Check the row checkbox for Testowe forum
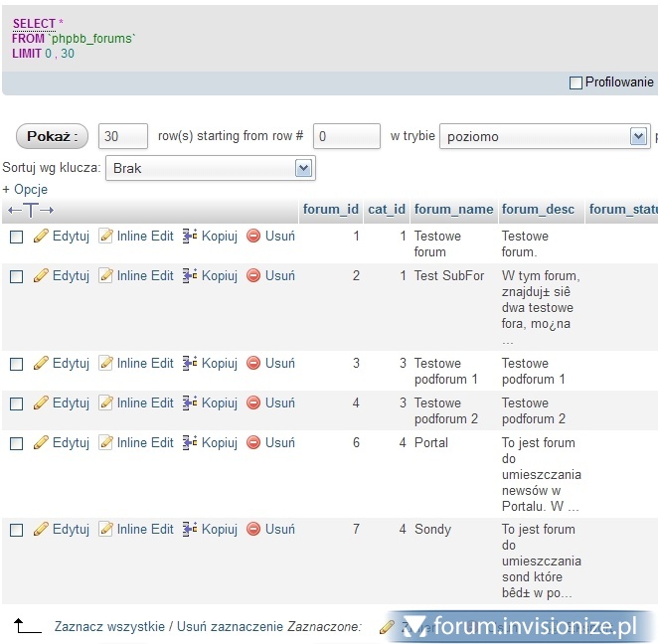Image resolution: width=658 pixels, height=644 pixels. coord(16,238)
